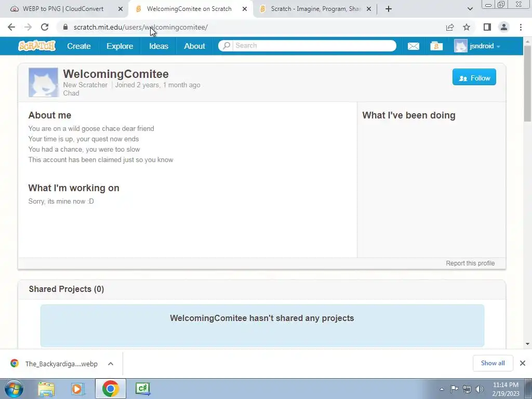Open Windows Explorer taskbar icon

[x=46, y=389]
